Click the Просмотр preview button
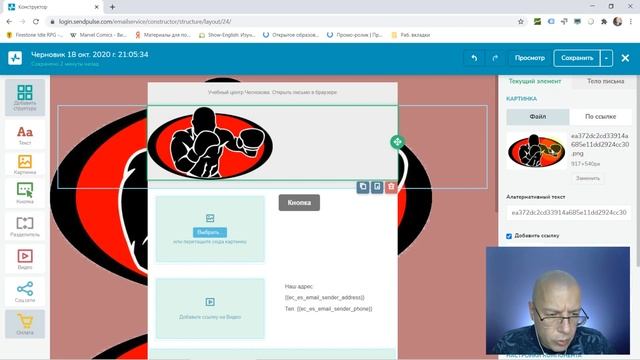This screenshot has height=360, width=640. coord(529,58)
